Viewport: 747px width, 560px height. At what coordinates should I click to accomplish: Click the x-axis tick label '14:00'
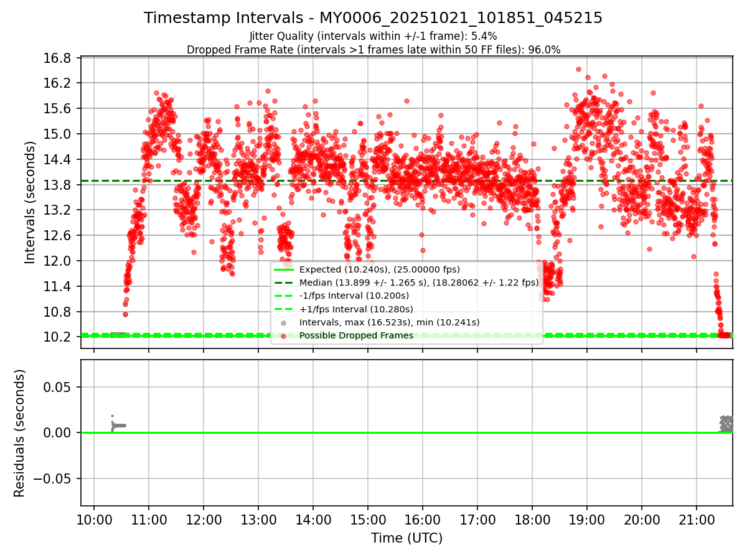click(x=313, y=520)
